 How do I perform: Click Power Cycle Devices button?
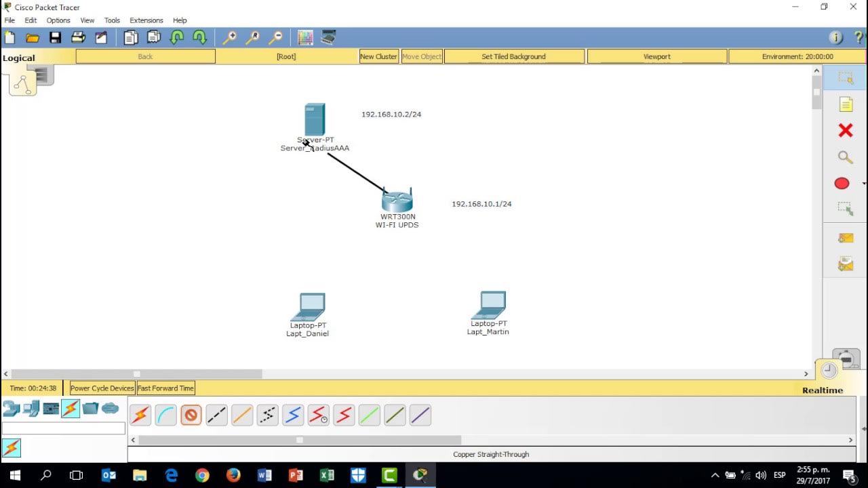102,388
